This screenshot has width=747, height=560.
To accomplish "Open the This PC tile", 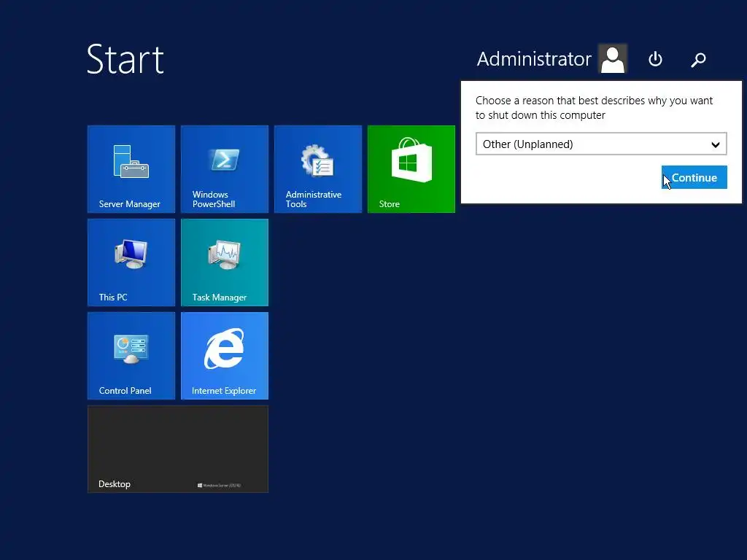I will tap(131, 262).
